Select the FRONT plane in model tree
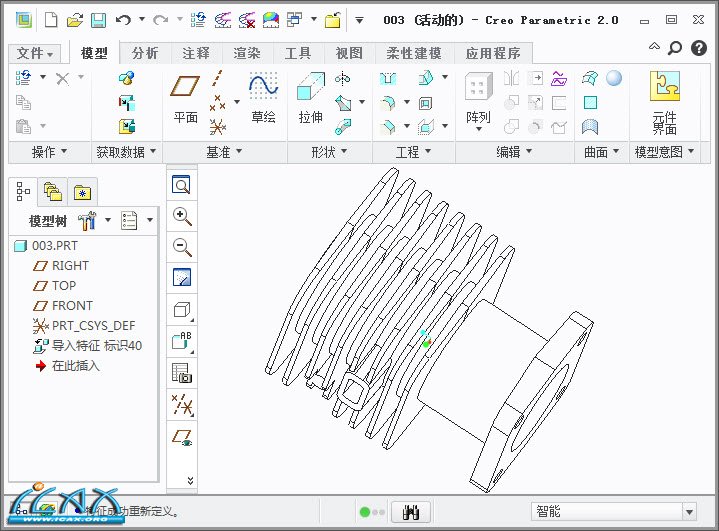This screenshot has height=531, width=719. tap(72, 306)
